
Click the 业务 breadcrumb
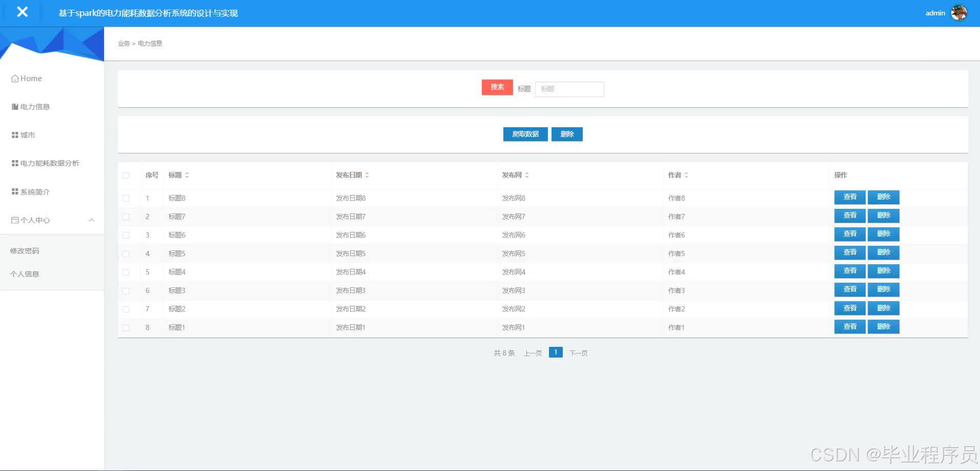tap(124, 44)
